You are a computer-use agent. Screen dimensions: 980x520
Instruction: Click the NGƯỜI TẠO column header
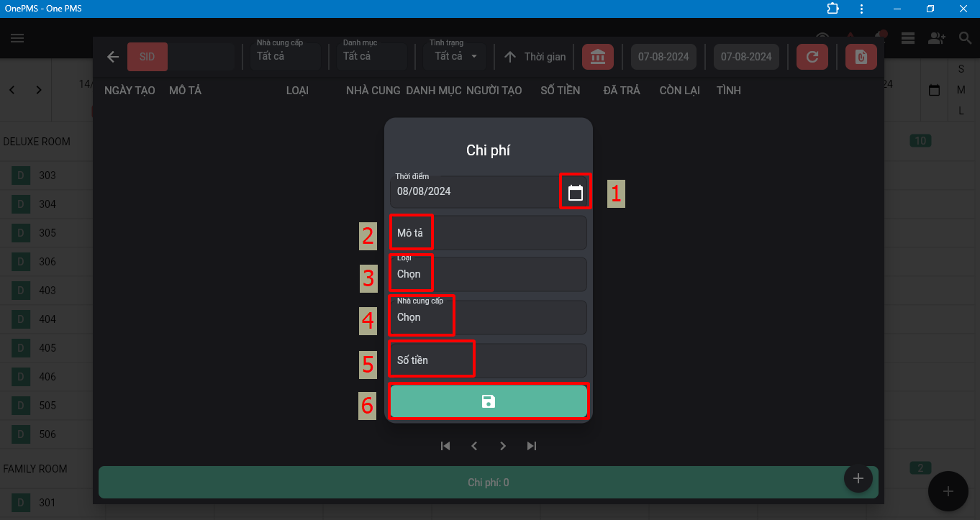(x=494, y=91)
